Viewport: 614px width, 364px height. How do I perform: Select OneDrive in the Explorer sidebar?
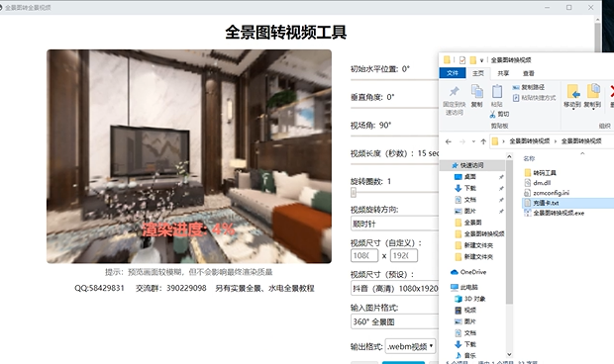pos(473,272)
